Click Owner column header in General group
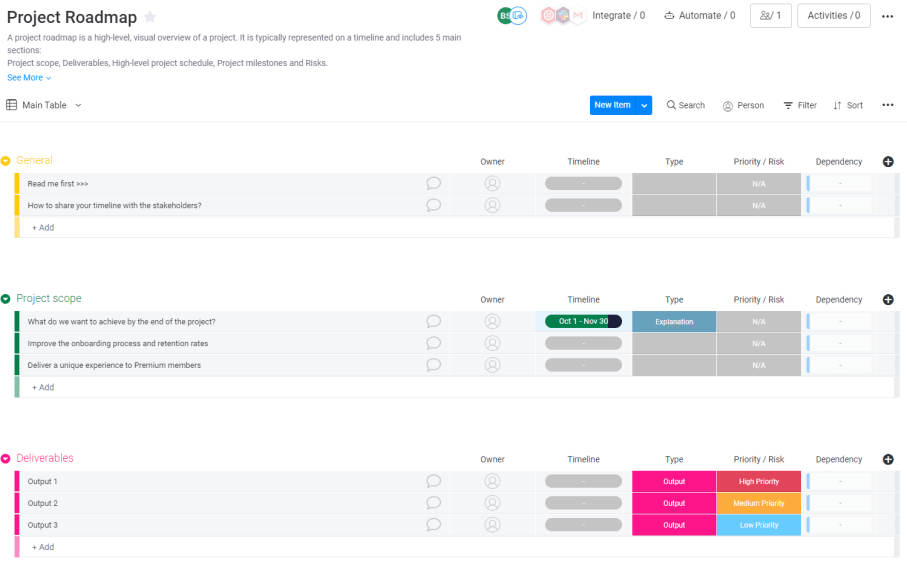 tap(492, 161)
